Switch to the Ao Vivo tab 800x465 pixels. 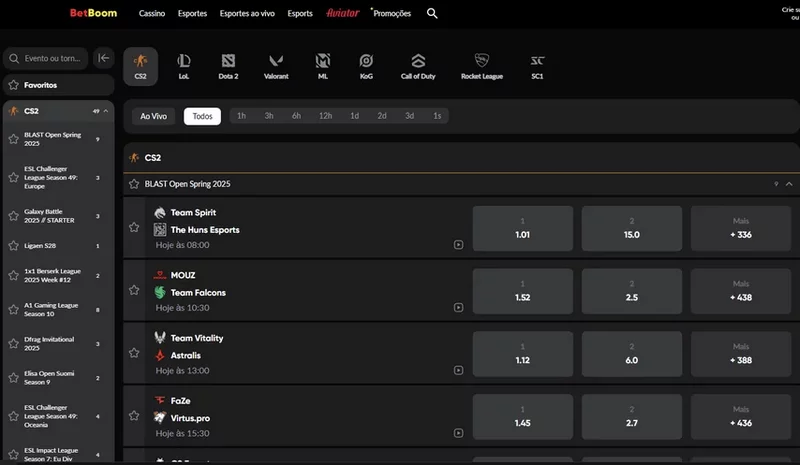153,116
